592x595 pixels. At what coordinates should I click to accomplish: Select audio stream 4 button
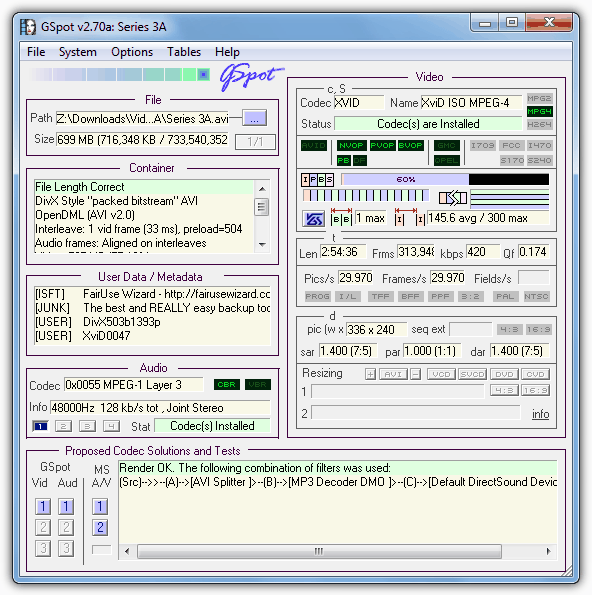(x=111, y=426)
